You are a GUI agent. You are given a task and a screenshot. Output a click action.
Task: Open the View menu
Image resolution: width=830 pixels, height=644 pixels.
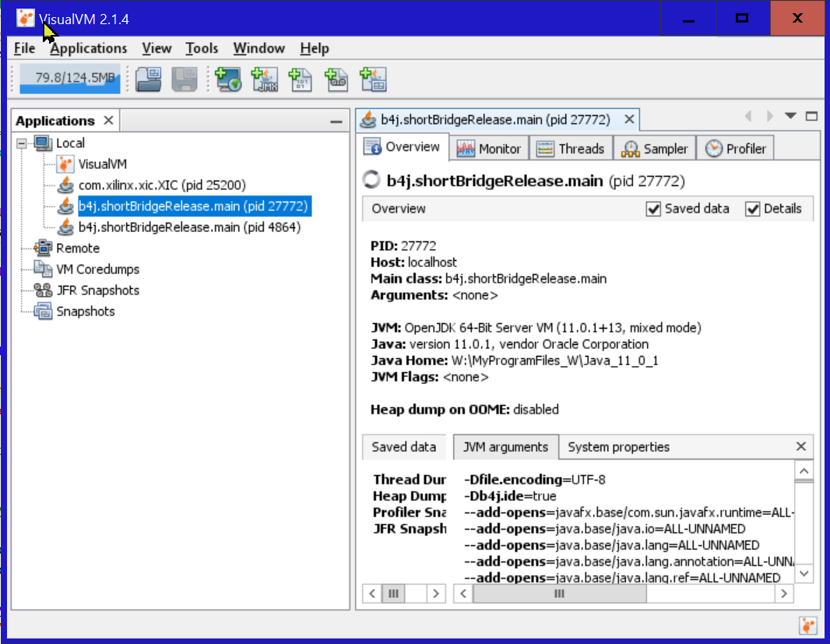157,48
